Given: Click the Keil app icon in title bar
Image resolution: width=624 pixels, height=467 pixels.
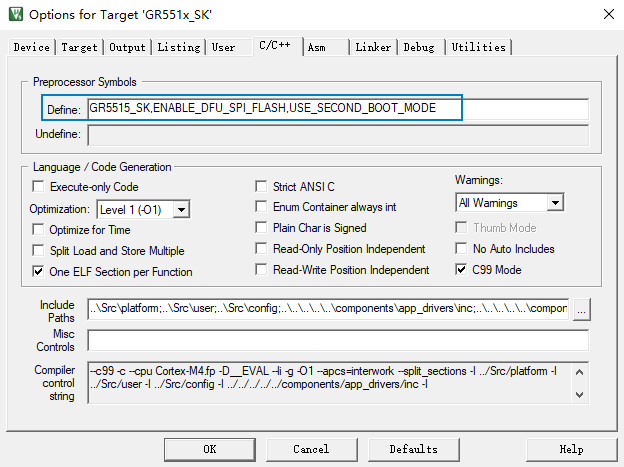Looking at the screenshot, I should click(x=14, y=14).
